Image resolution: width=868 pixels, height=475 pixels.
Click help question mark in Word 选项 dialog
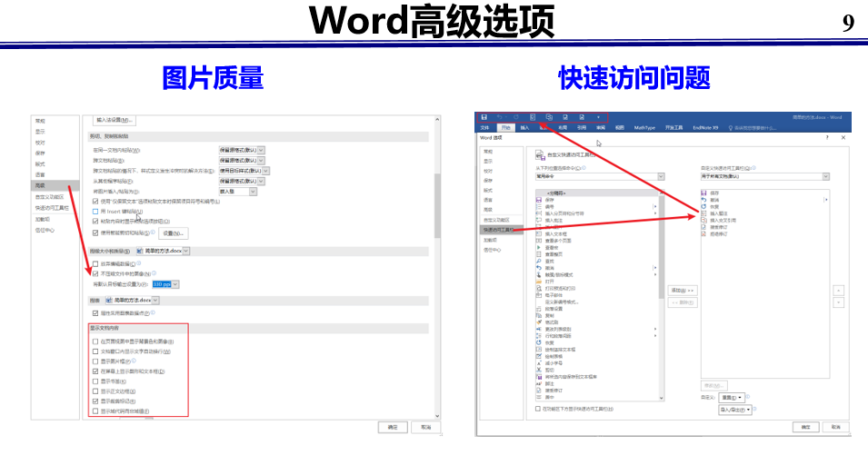coord(828,138)
